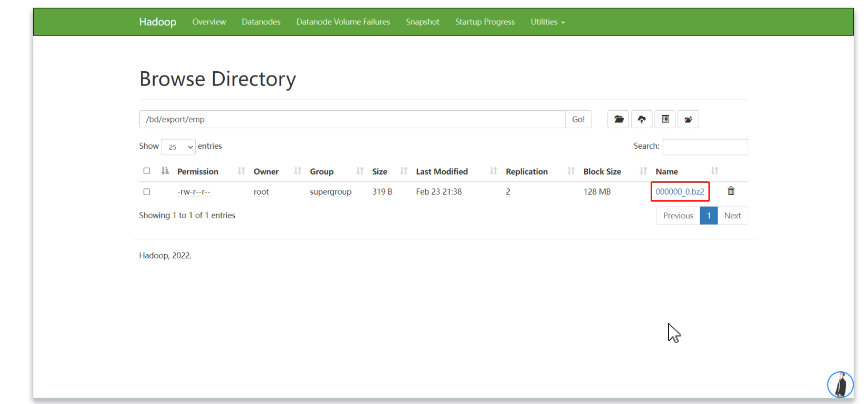This screenshot has height=404, width=868.
Task: Sort table by Block Size column
Action: pos(602,171)
